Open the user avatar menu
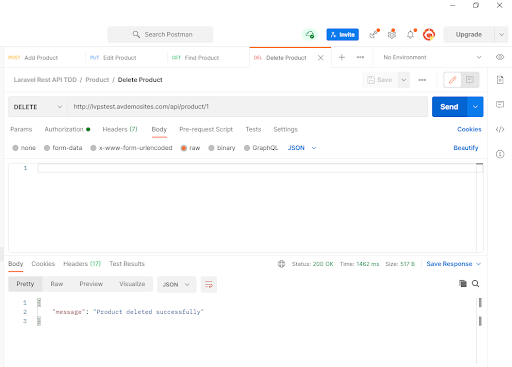Screen dimensions: 512x367 coord(429,34)
